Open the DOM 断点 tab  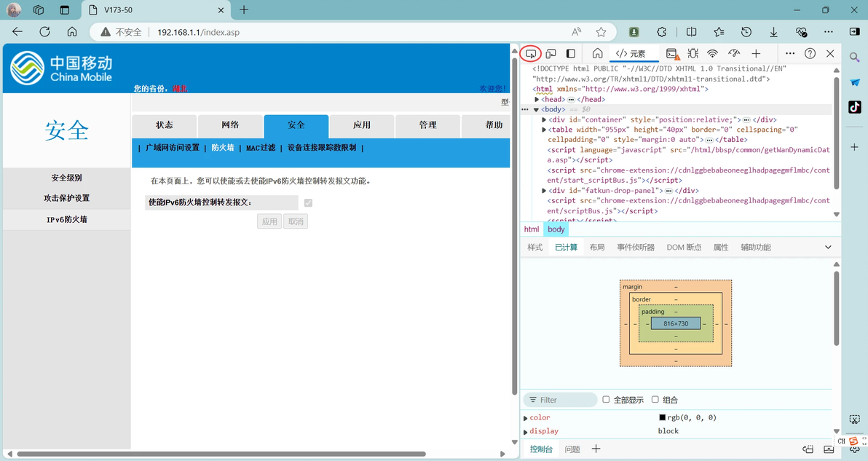pyautogui.click(x=684, y=248)
